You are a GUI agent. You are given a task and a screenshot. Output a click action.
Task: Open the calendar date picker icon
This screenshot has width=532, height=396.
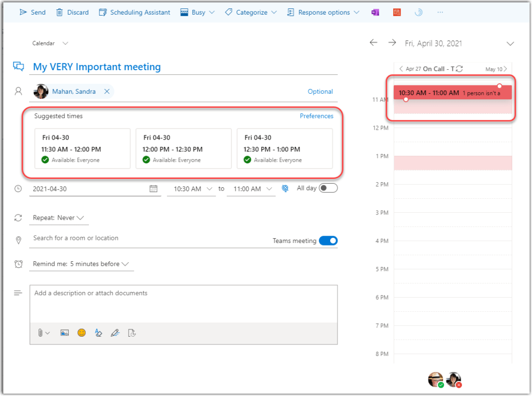coord(153,189)
